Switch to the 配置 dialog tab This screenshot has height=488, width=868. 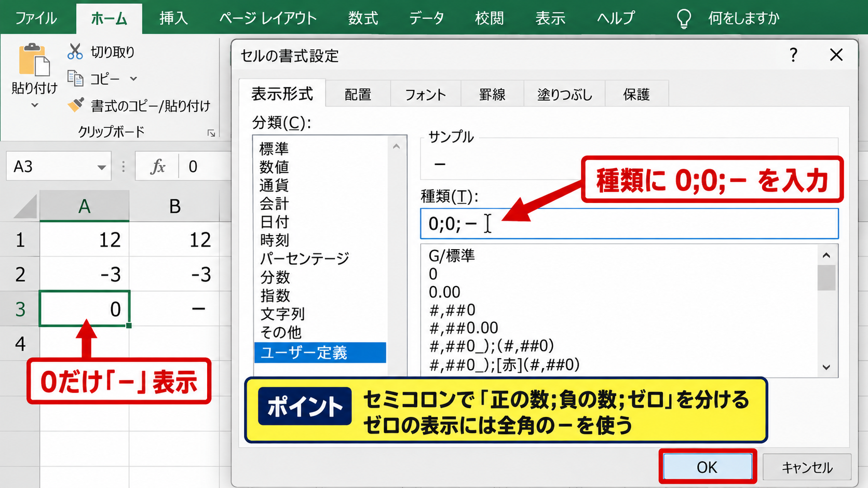(x=358, y=94)
